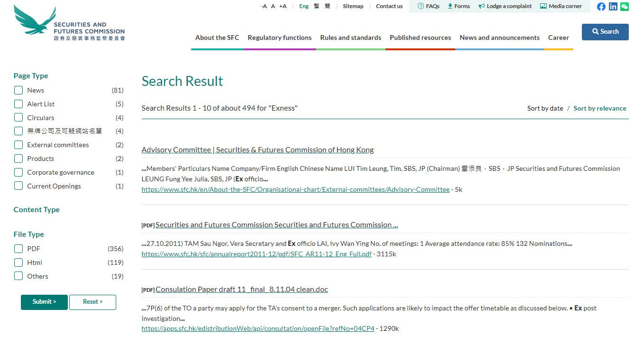644x337 pixels.
Task: Enable the External committees filter
Action: click(18, 145)
